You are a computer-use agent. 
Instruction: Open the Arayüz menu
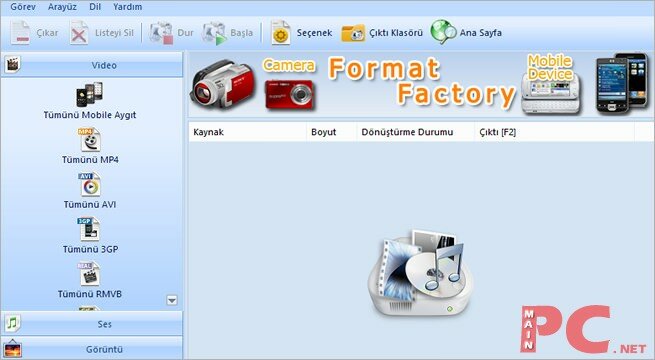62,7
